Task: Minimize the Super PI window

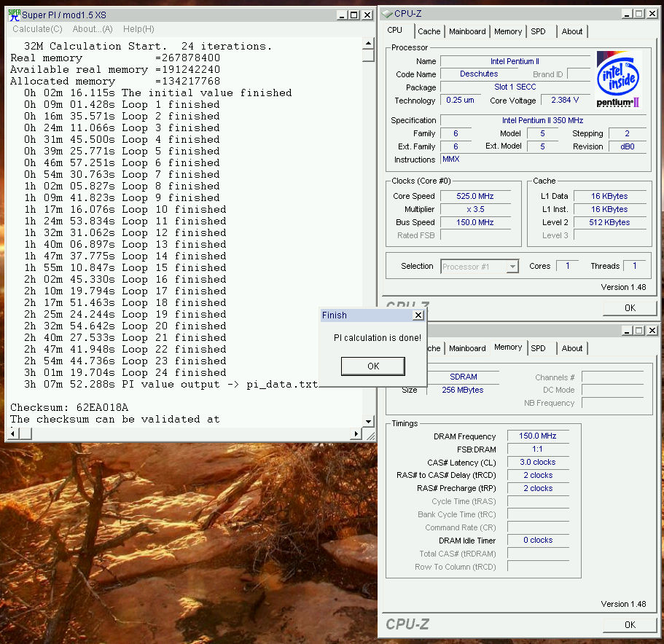Action: point(342,15)
